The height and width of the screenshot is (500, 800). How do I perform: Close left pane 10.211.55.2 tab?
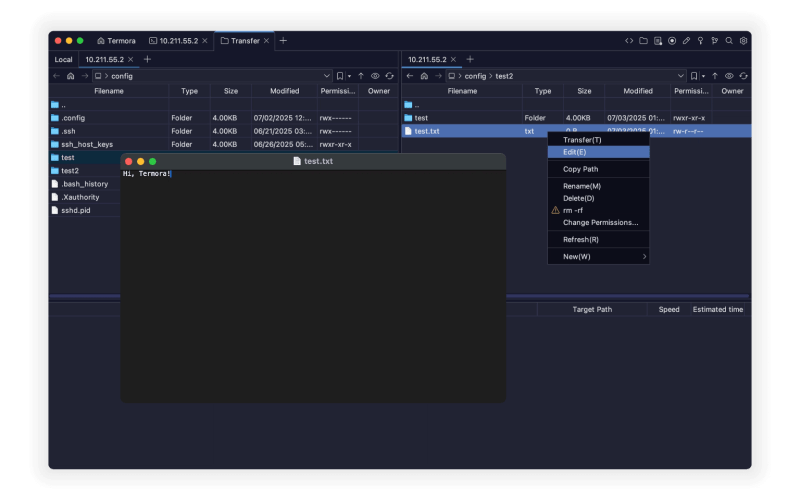(131, 60)
